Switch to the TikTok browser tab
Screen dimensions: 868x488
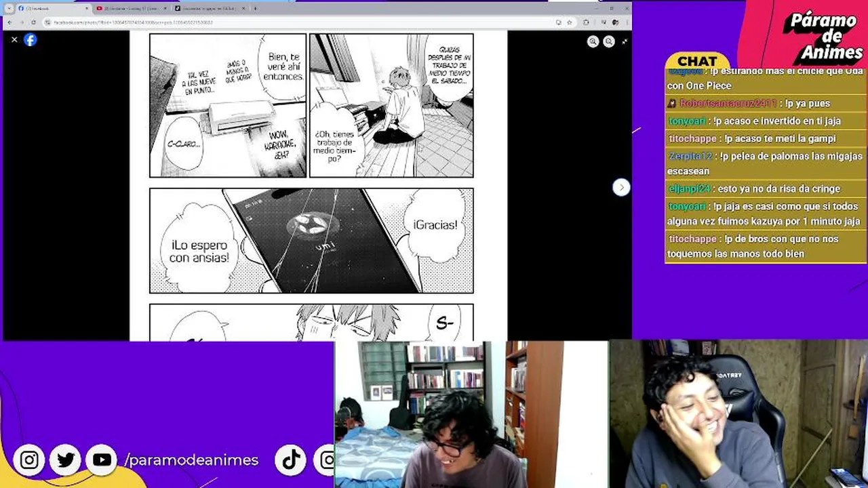coord(210,9)
